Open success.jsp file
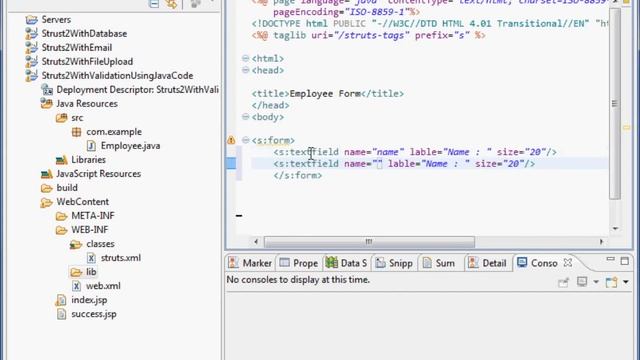The image size is (640, 360). (94, 314)
